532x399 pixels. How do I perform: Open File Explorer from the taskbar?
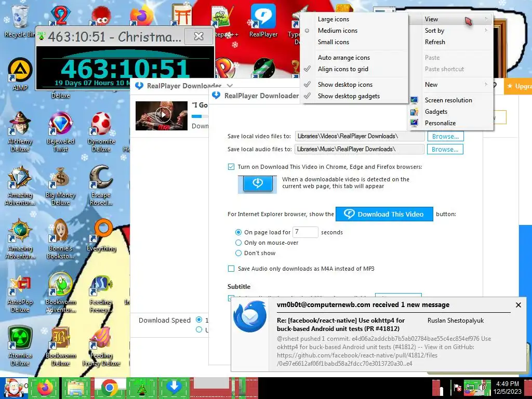tap(77, 388)
